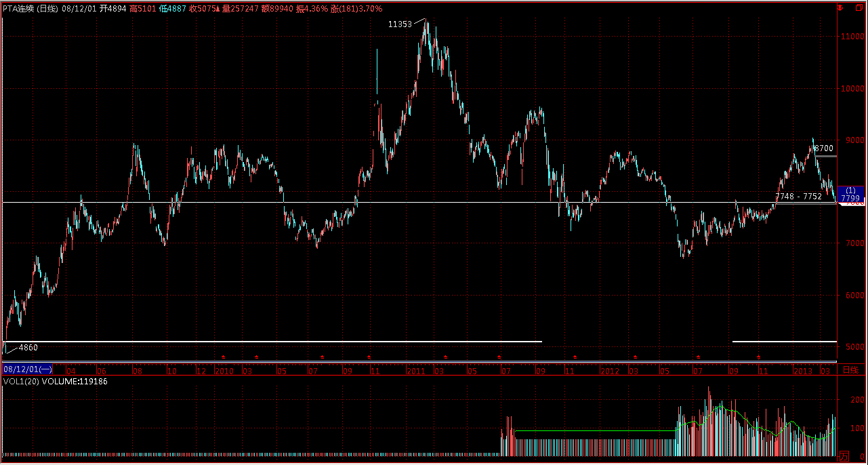Click the opening price 开4894 in the header

[113, 9]
